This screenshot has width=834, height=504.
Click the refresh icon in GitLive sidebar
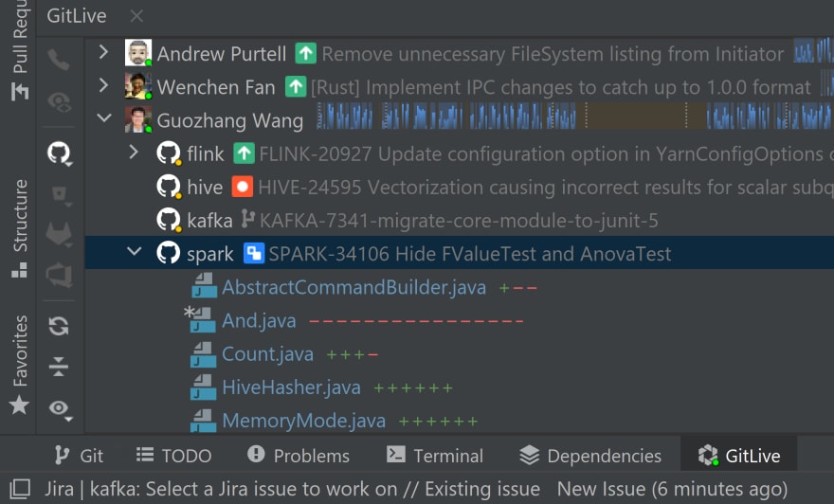tap(59, 326)
